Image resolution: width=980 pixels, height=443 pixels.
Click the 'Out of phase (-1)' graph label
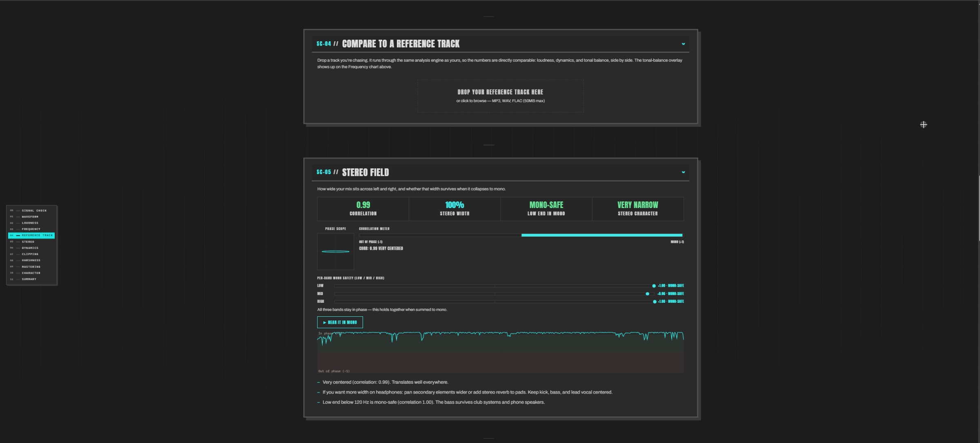click(334, 371)
